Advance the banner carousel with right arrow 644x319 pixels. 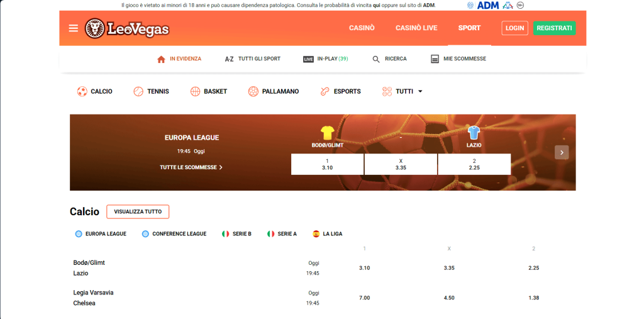(562, 152)
